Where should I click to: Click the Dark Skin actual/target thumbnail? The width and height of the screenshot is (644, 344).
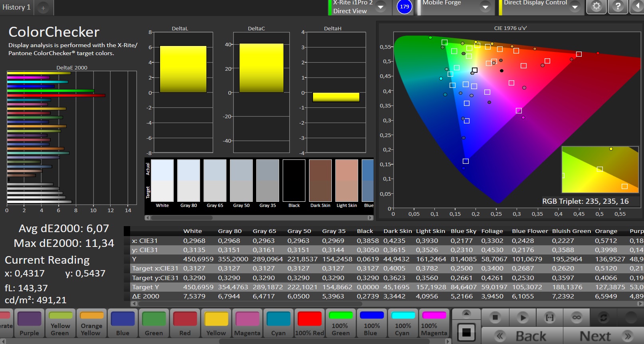click(x=320, y=181)
